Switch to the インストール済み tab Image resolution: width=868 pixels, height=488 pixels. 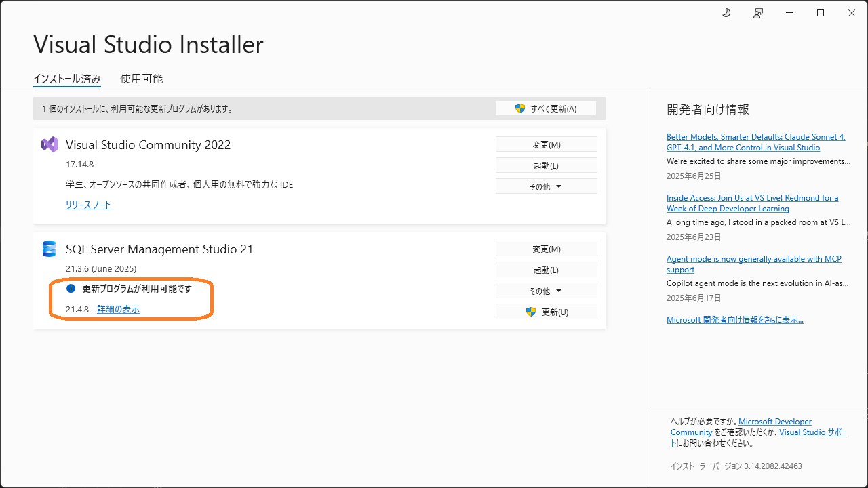(x=67, y=79)
